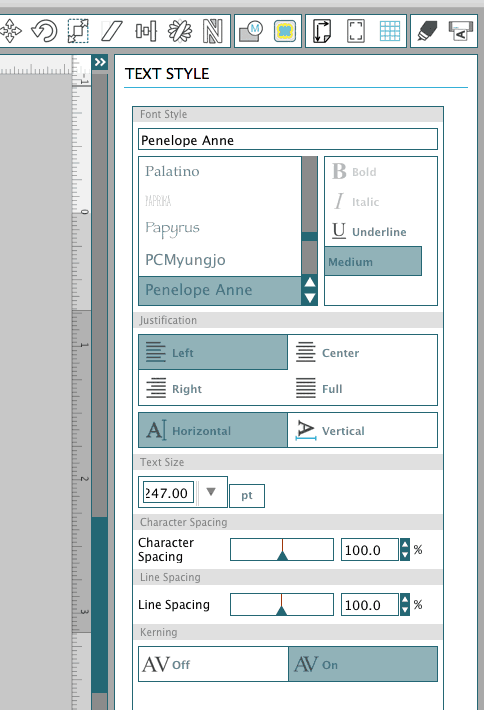The image size is (484, 710).
Task: Open the Scale panel icon
Action: [x=78, y=31]
